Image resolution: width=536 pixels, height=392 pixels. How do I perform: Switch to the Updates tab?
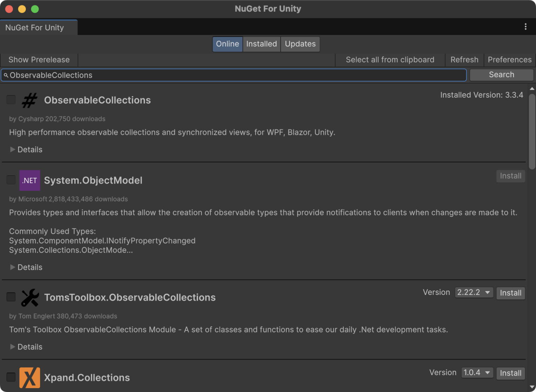[300, 44]
